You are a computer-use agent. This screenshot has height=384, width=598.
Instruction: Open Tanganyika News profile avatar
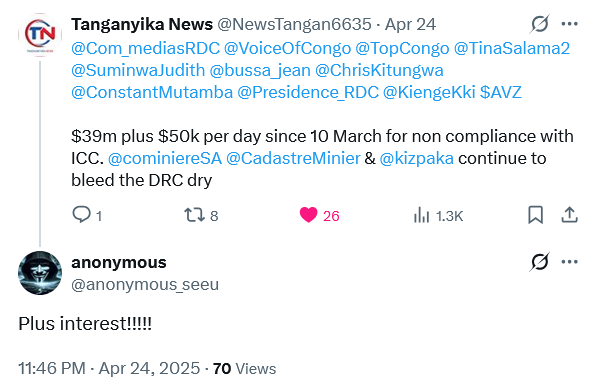(40, 35)
